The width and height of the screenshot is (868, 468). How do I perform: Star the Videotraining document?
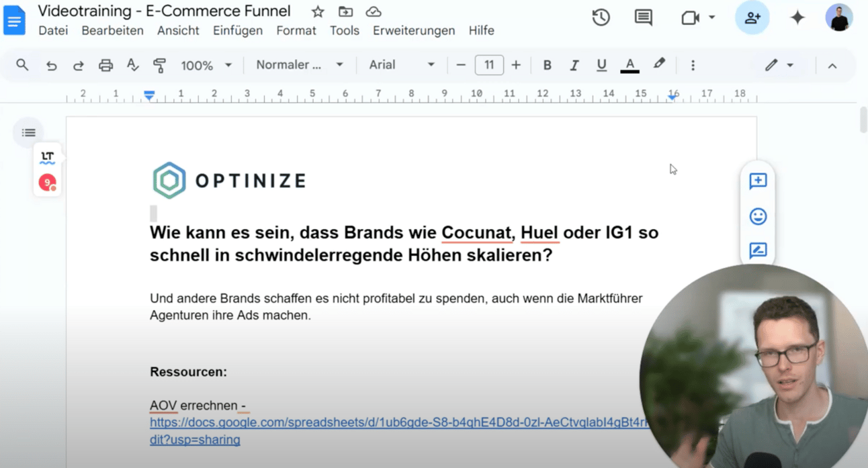tap(318, 12)
